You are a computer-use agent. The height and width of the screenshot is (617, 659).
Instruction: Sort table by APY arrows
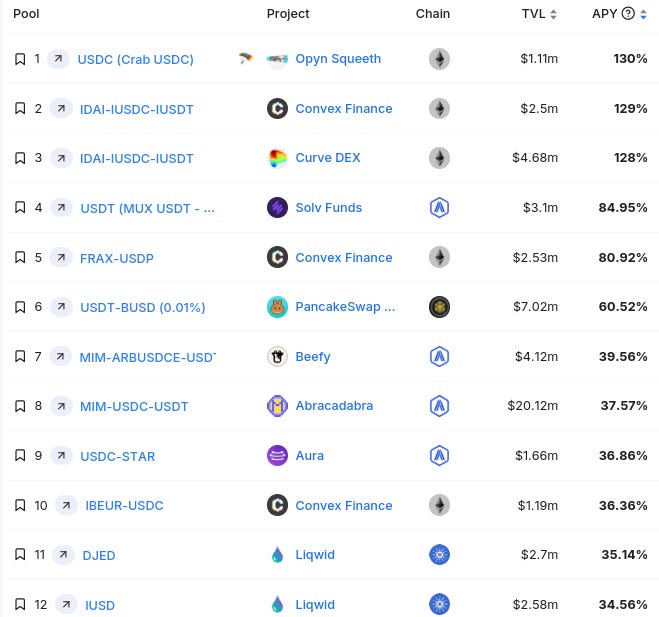pyautogui.click(x=643, y=14)
